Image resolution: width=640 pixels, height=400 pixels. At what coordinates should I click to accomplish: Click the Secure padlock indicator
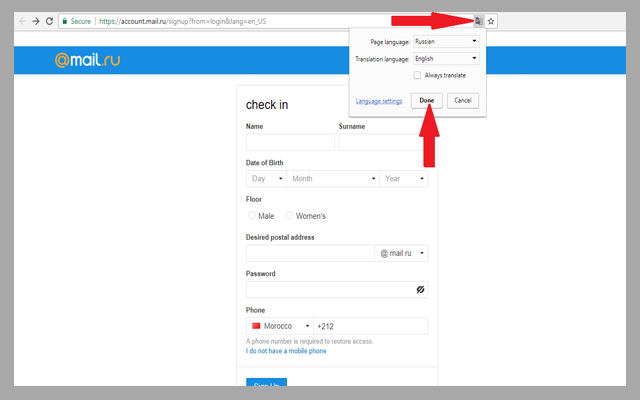pos(78,20)
